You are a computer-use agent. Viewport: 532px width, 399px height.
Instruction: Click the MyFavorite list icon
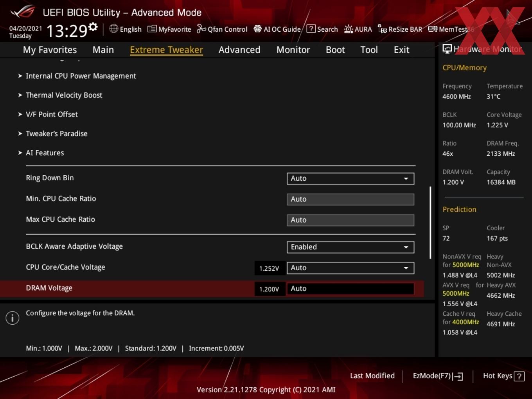(x=152, y=29)
